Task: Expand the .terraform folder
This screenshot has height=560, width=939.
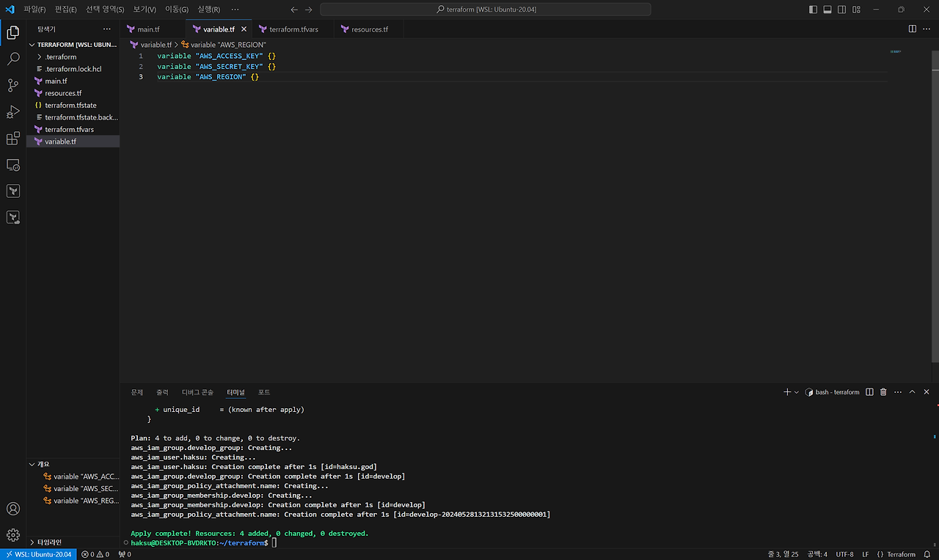Action: [x=60, y=56]
